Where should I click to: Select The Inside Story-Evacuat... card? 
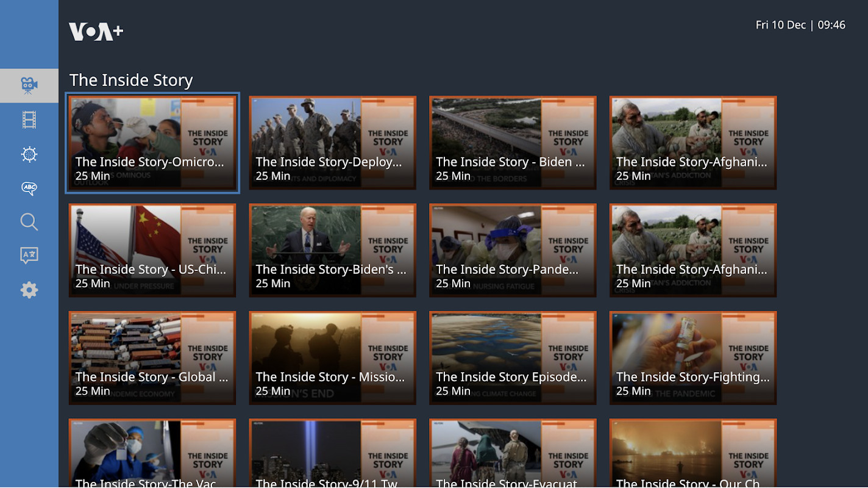[513, 453]
